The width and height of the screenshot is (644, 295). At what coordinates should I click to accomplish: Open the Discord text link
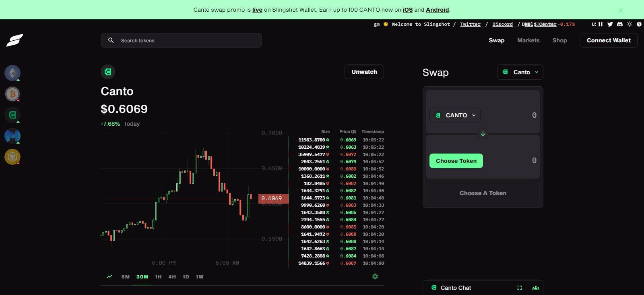click(x=503, y=24)
